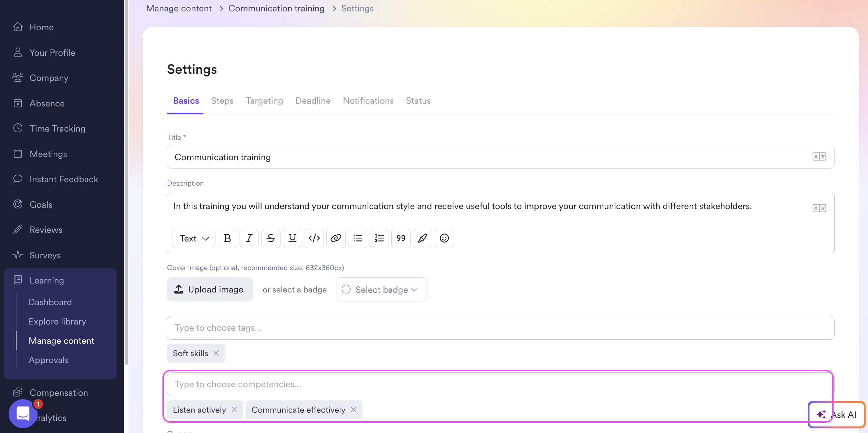
Task: Toggle strikethrough in the description toolbar
Action: (x=271, y=238)
